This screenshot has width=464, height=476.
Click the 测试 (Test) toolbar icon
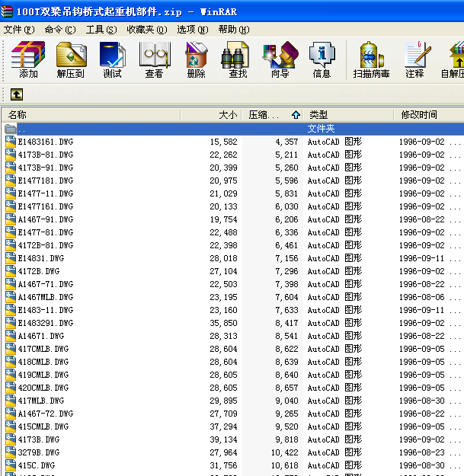pyautogui.click(x=112, y=60)
